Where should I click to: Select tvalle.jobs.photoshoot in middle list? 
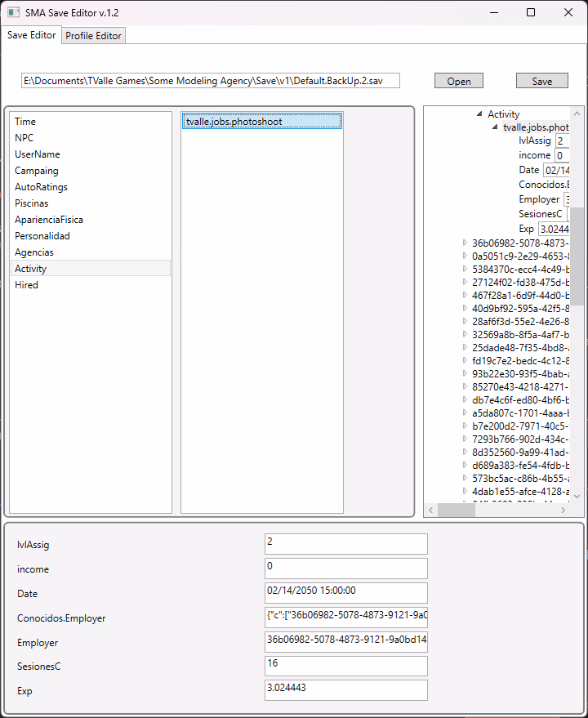point(261,122)
